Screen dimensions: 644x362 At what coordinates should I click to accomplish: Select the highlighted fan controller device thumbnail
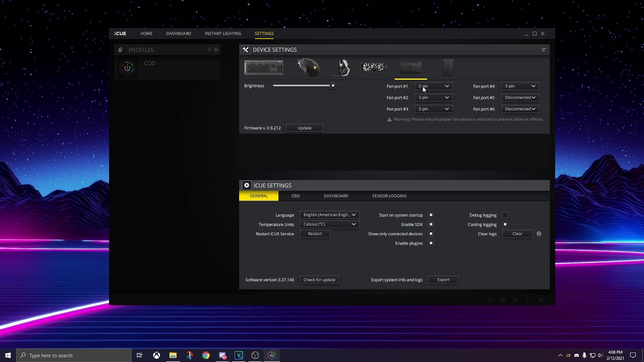click(411, 67)
